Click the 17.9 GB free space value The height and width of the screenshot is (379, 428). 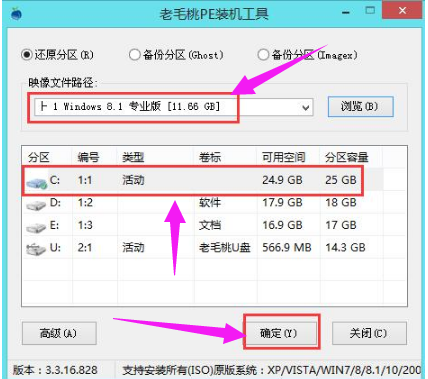(282, 202)
